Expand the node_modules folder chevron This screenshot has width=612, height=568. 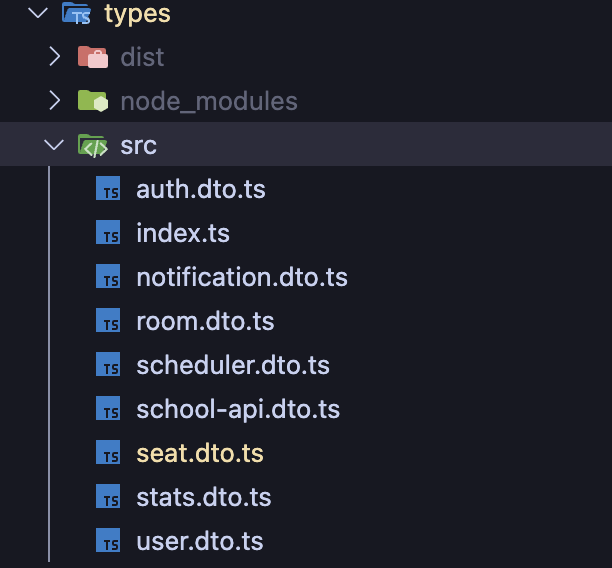54,101
